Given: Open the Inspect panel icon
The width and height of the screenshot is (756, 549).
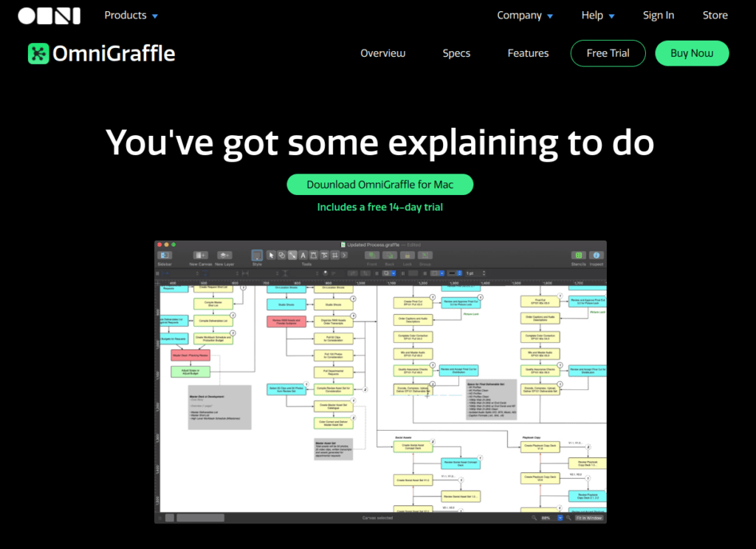Looking at the screenshot, I should [x=597, y=255].
